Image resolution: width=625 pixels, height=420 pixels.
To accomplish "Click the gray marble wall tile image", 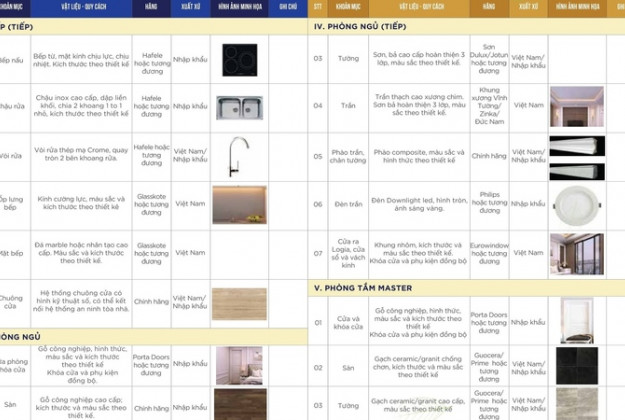I will 577,404.
